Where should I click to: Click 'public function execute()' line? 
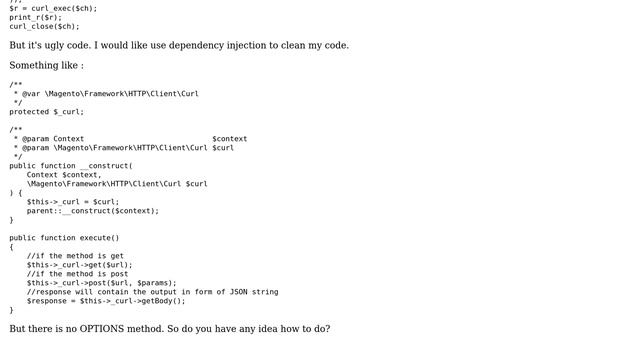(64, 238)
